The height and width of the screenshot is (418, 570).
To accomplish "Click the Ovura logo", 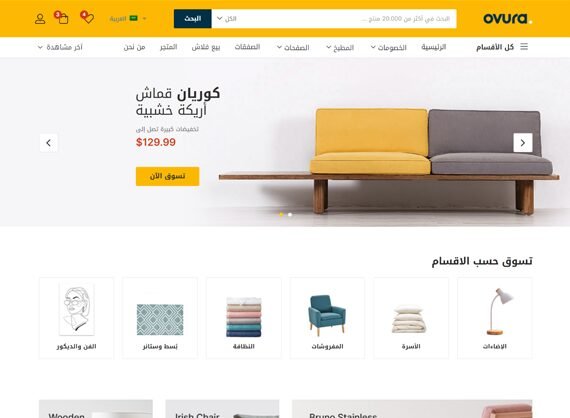I will pos(507,19).
